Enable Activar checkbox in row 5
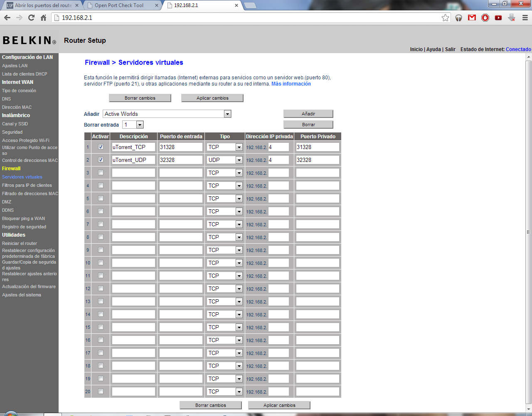The height and width of the screenshot is (416, 532). click(x=101, y=198)
